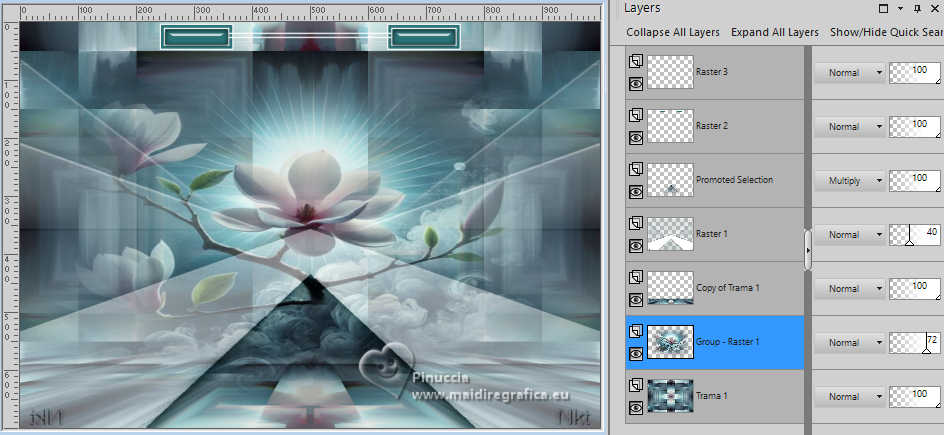The image size is (944, 435).
Task: Click the Trama 1 layer type icon
Action: pos(636,385)
